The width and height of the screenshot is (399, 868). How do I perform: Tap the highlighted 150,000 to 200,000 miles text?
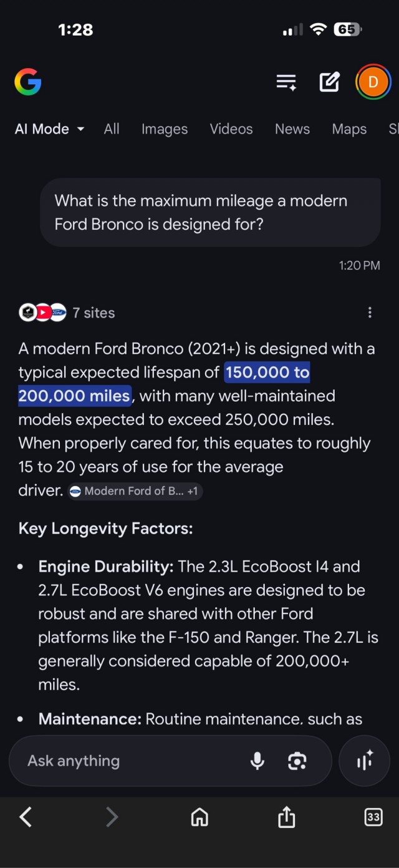[267, 373]
